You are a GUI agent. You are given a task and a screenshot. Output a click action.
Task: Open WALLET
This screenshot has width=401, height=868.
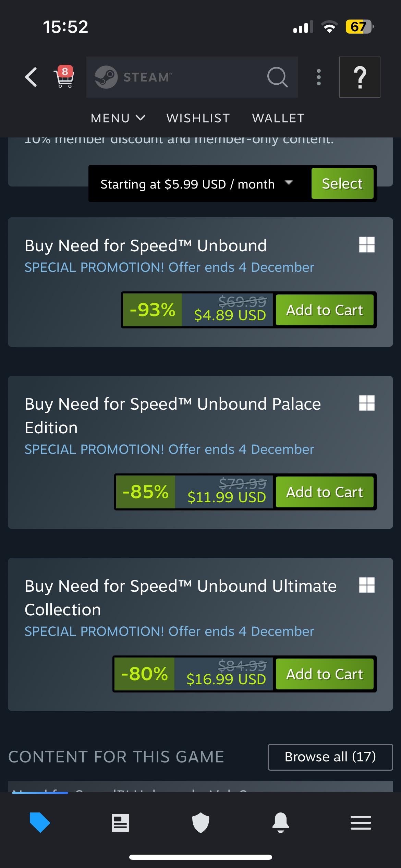[278, 118]
